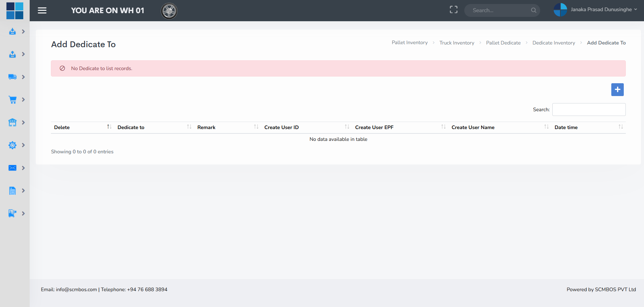644x307 pixels.
Task: Open Dedicate Inventory breadcrumb item
Action: pos(554,43)
